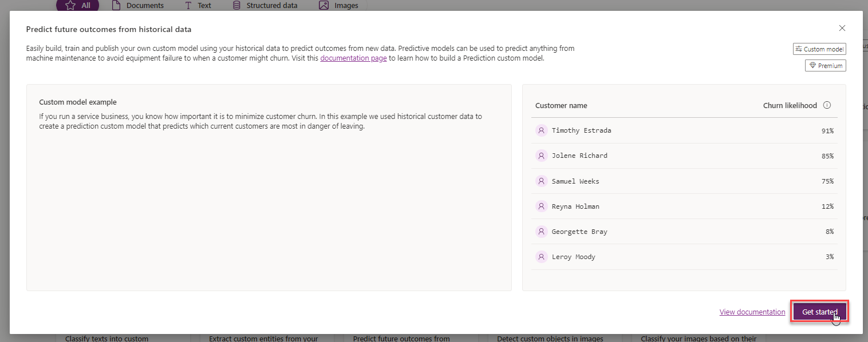Select the Premium diamond tag

point(825,66)
